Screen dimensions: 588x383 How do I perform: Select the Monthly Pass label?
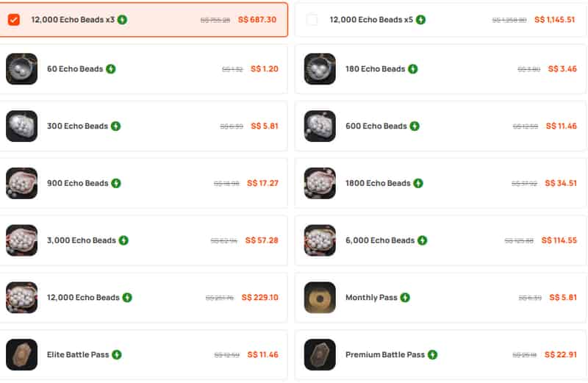click(371, 298)
